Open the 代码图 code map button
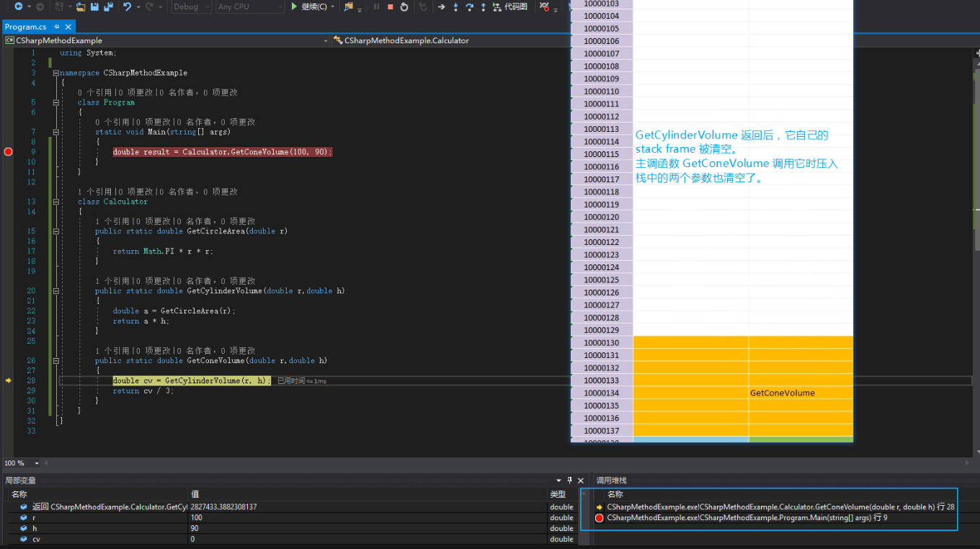The image size is (980, 549). (510, 6)
